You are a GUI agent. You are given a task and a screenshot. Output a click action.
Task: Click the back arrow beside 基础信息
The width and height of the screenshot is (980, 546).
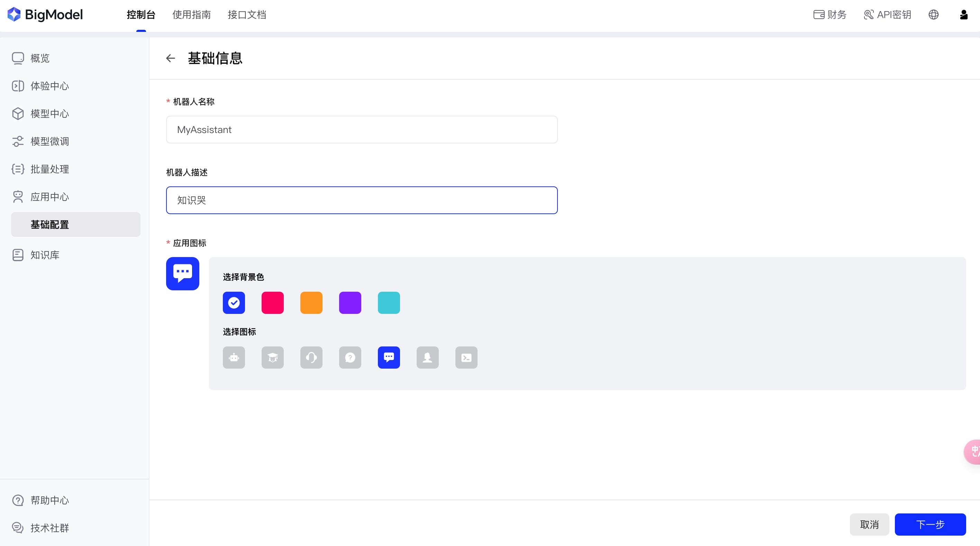(x=171, y=58)
